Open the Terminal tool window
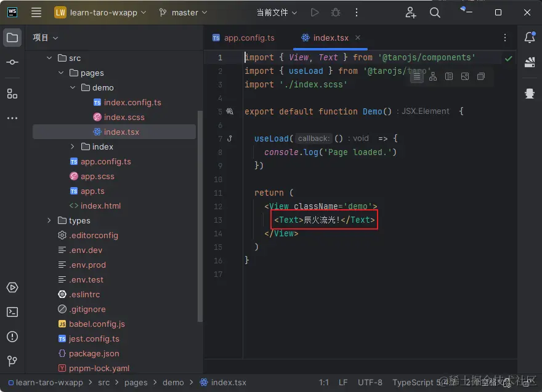Viewport: 542px width, 392px height. click(x=12, y=312)
